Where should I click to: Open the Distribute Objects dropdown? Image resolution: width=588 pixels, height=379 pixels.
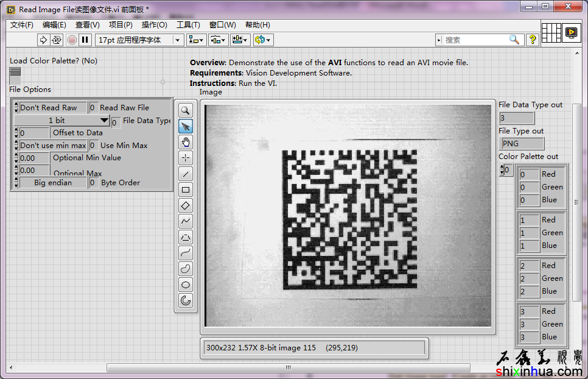[218, 40]
